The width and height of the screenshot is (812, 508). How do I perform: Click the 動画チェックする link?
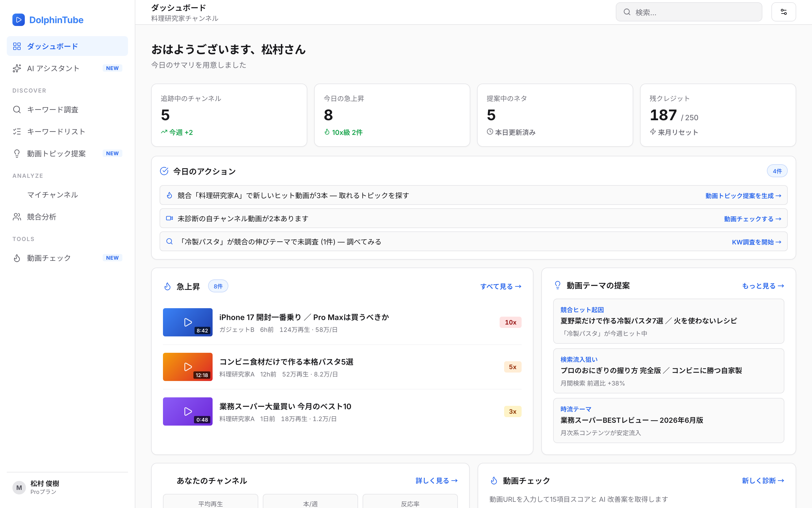753,219
